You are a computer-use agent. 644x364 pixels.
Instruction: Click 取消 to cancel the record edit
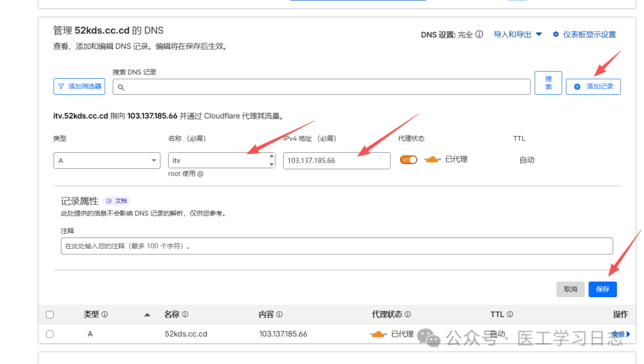click(570, 289)
